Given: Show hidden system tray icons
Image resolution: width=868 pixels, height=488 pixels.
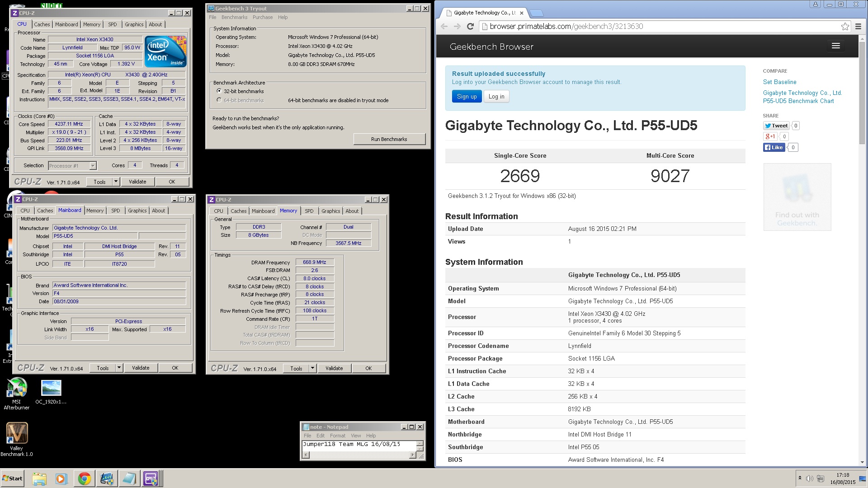Looking at the screenshot, I should click(x=800, y=479).
